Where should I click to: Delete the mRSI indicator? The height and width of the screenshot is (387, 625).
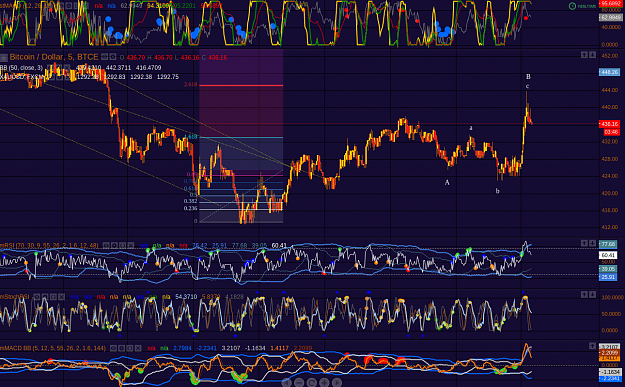coord(130,245)
